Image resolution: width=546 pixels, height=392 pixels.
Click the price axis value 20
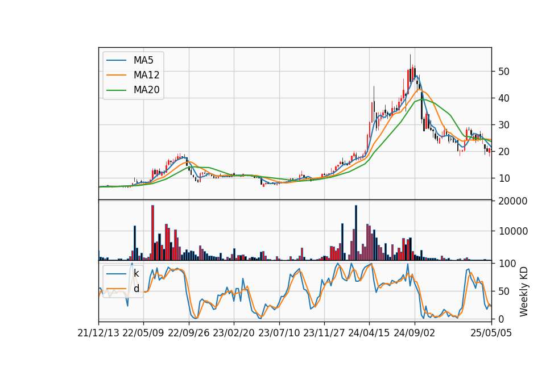504,152
